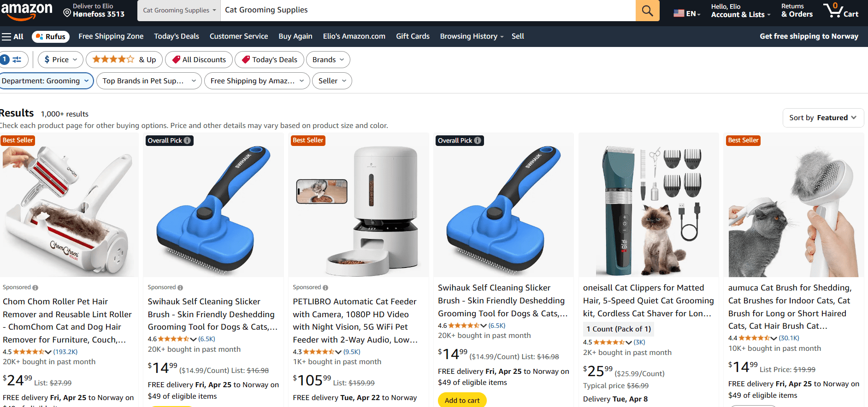Click the Add to cart button
The width and height of the screenshot is (868, 407).
(462, 400)
